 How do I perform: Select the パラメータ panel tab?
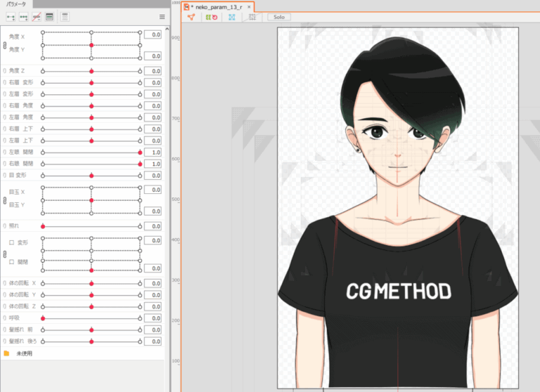coord(16,4)
